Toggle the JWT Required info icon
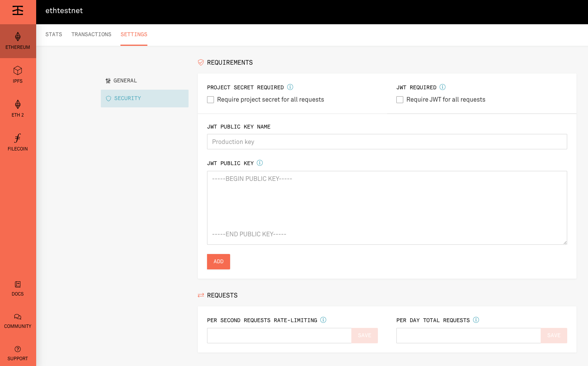This screenshot has height=366, width=588. click(x=443, y=87)
